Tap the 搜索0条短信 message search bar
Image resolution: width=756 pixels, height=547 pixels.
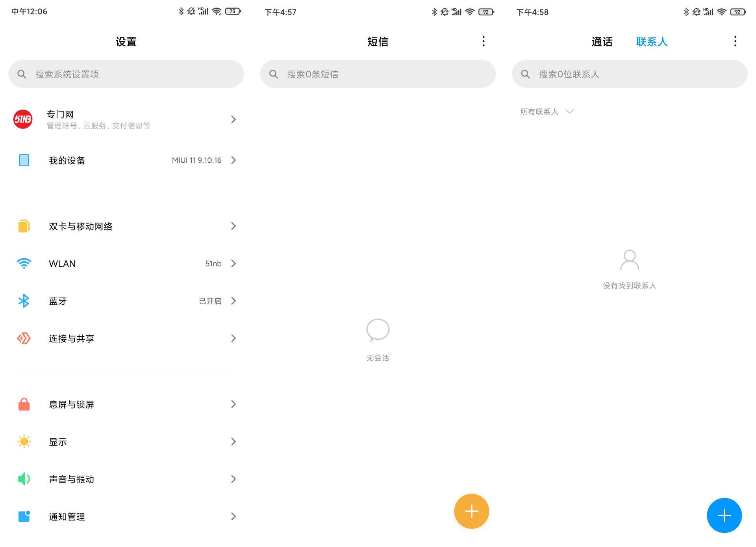click(378, 74)
